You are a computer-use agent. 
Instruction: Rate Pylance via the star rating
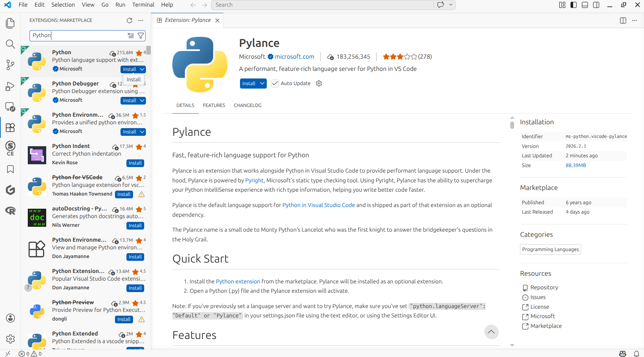[400, 57]
